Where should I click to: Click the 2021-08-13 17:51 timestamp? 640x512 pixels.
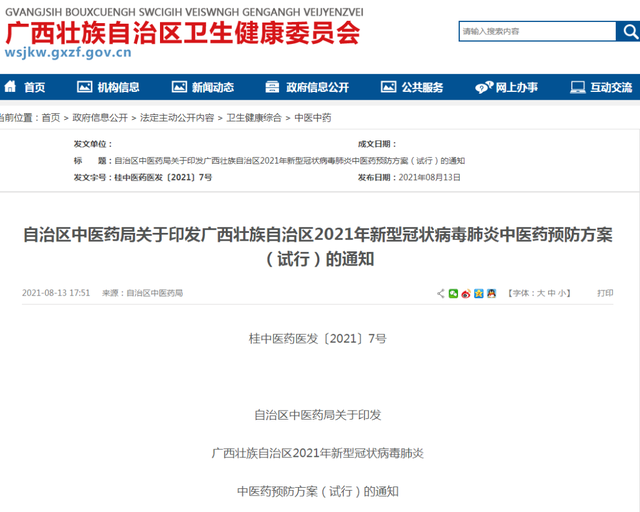pos(56,293)
